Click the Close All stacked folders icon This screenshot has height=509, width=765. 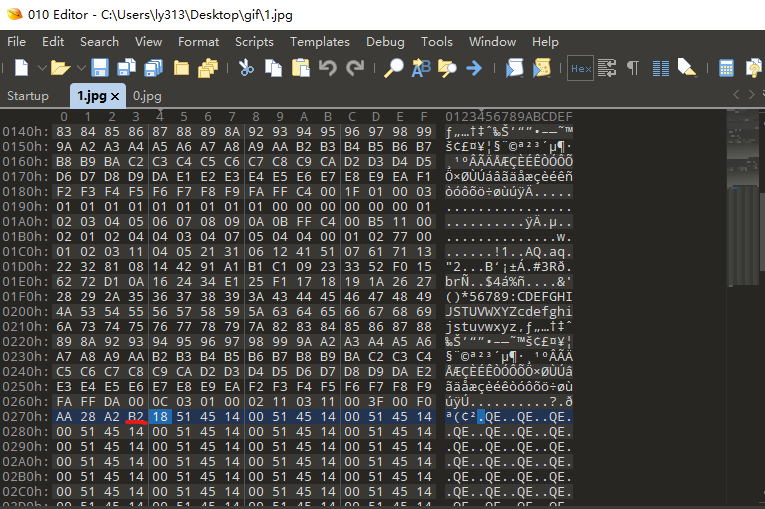pyautogui.click(x=208, y=68)
